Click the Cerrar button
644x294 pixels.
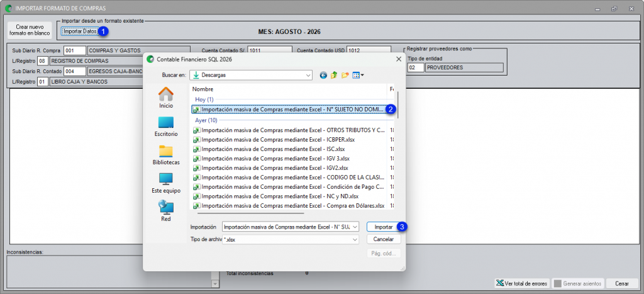pos(622,284)
